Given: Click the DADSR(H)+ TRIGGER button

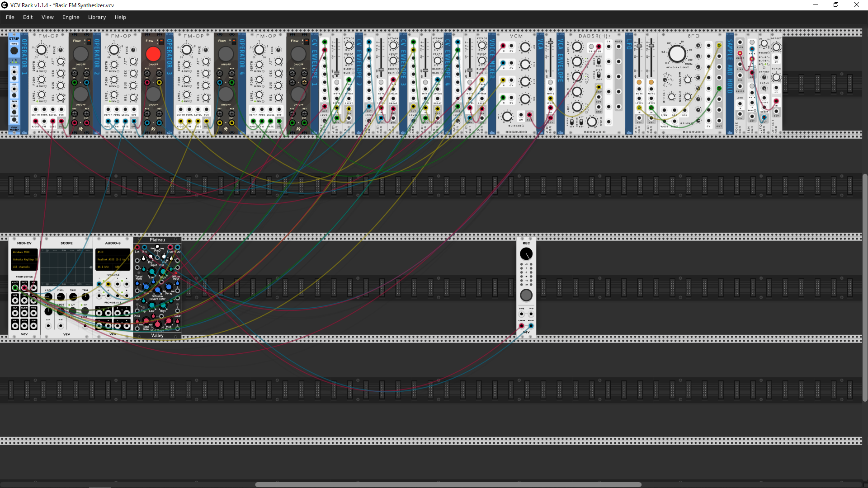Looking at the screenshot, I should tap(591, 47).
